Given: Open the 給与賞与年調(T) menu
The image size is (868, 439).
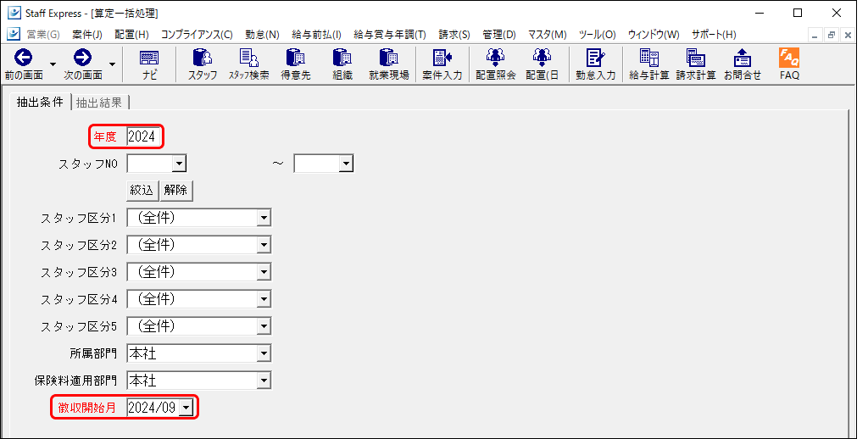Looking at the screenshot, I should tap(390, 34).
